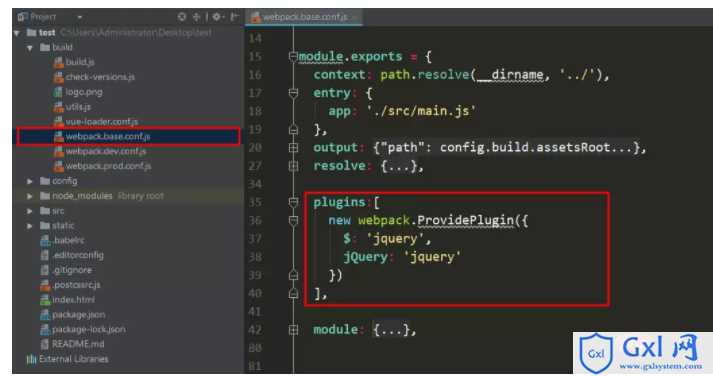The image size is (713, 376).
Task: Open the Project view dropdown arrow
Action: 80,17
